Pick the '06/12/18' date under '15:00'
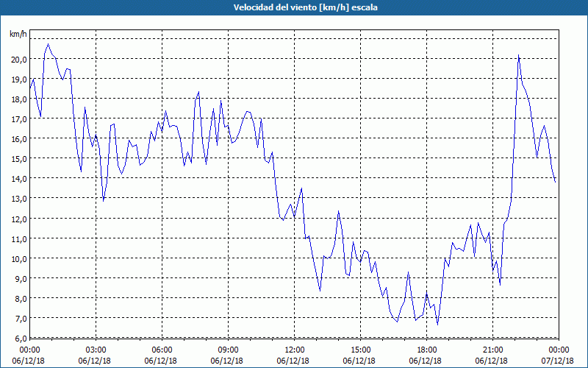The image size is (588, 368). pyautogui.click(x=359, y=361)
